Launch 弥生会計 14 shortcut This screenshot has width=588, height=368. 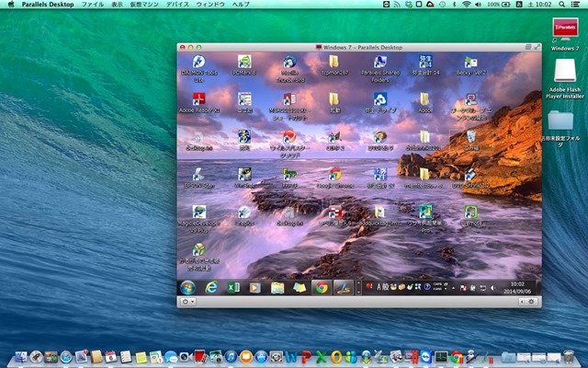click(425, 65)
